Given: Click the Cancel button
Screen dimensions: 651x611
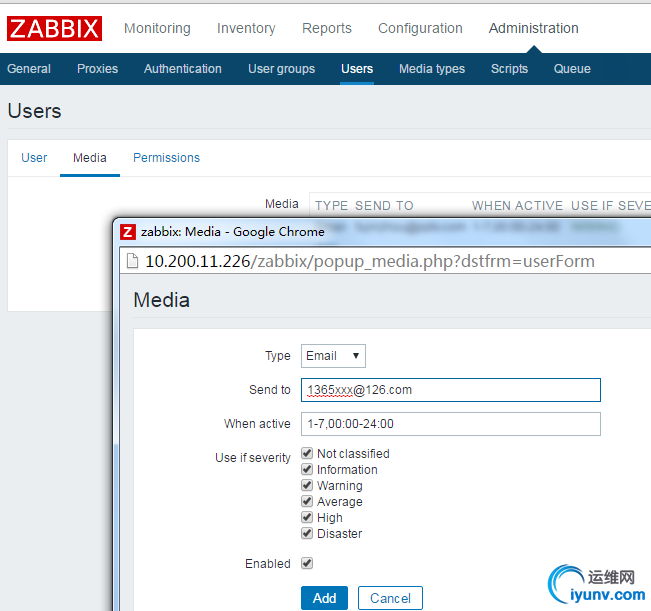Looking at the screenshot, I should click(x=390, y=598).
